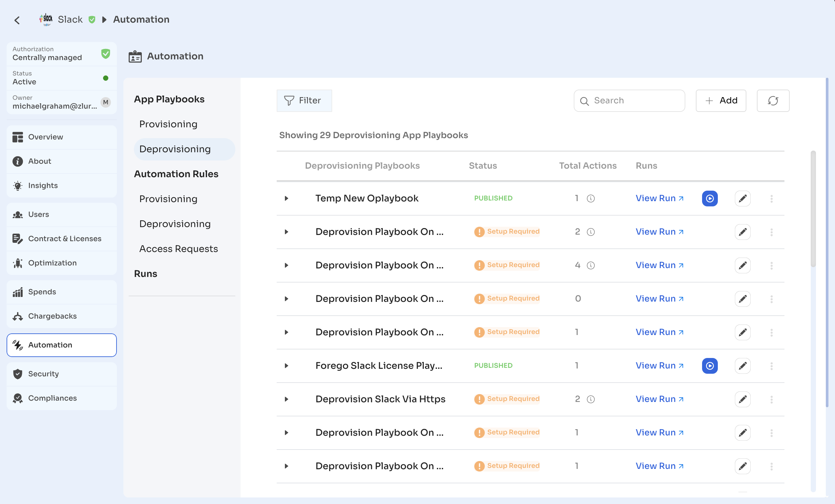
Task: Open the Spends section
Action: [x=61, y=292]
